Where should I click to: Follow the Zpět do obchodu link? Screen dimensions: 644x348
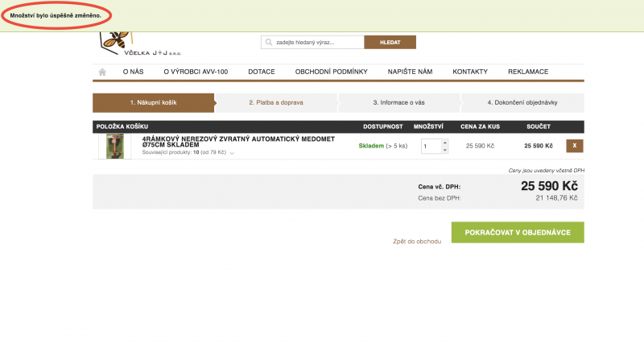tap(417, 241)
